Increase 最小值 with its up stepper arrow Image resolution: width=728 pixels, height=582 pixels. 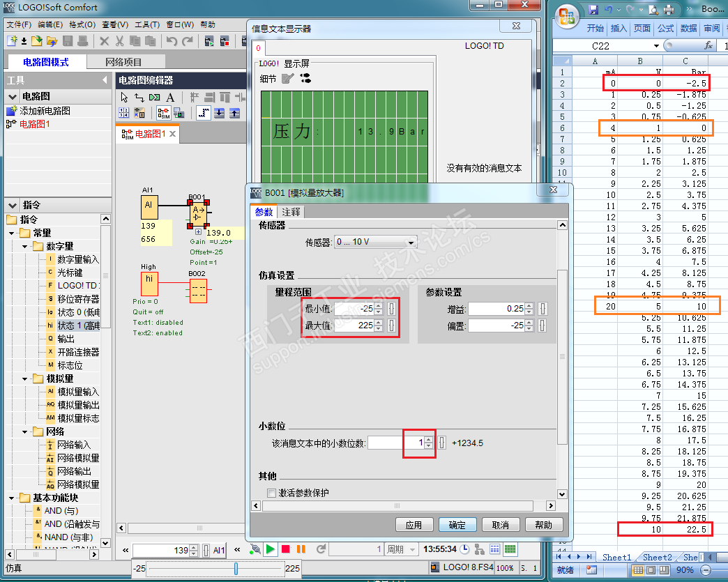click(379, 306)
